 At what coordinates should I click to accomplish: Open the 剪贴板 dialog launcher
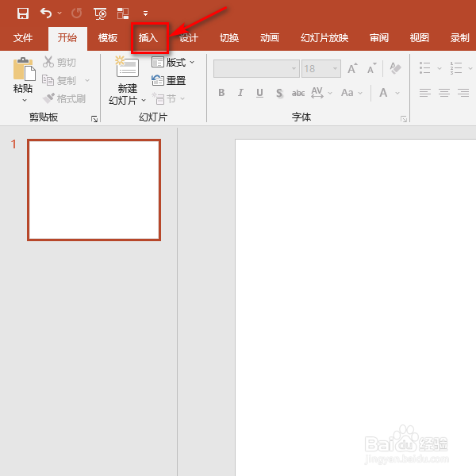click(x=94, y=119)
